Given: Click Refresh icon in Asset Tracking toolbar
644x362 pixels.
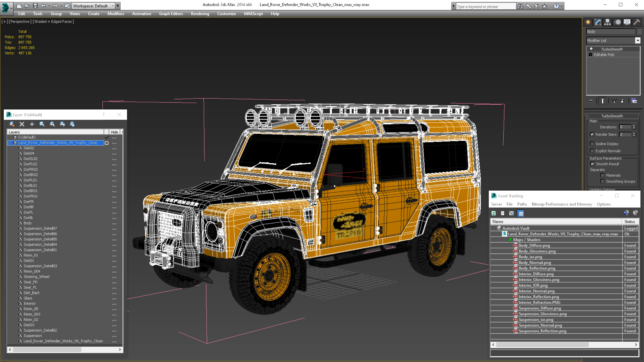Looking at the screenshot, I should click(494, 213).
